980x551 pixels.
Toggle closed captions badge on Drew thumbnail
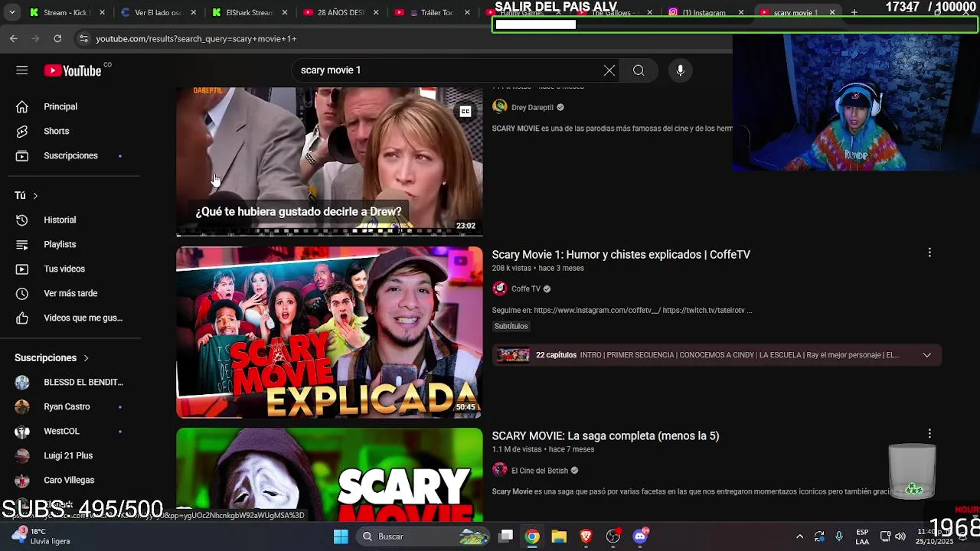pos(465,112)
